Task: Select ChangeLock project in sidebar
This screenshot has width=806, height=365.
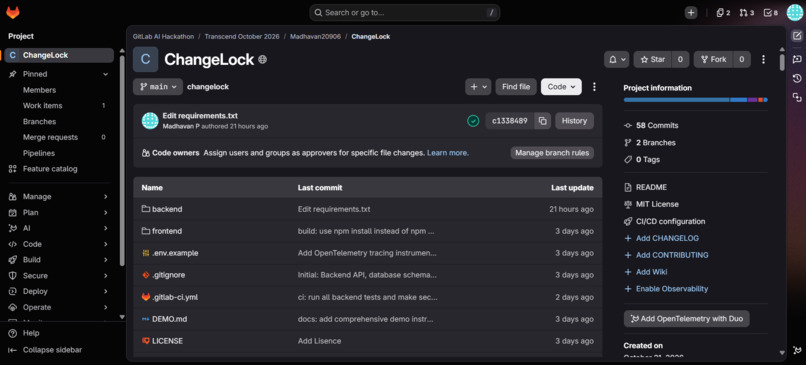Action: 59,55
